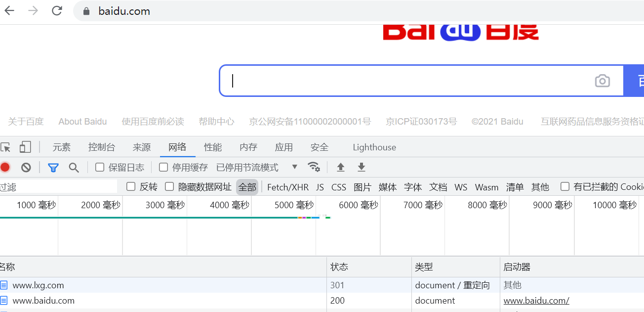Reload the baidu.com page
The width and height of the screenshot is (644, 312).
pyautogui.click(x=57, y=11)
